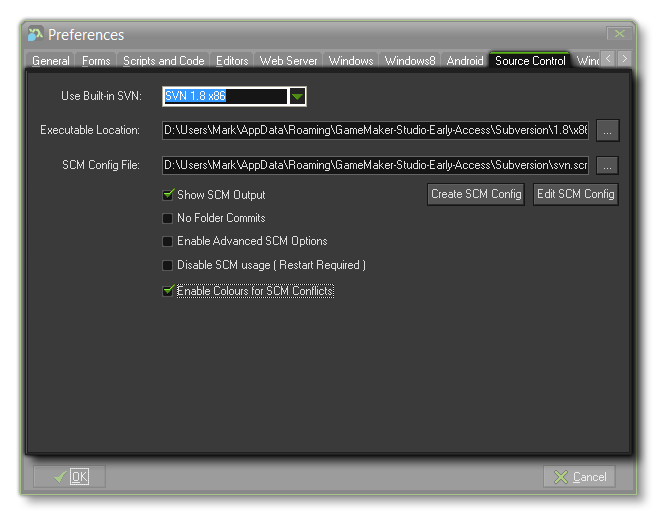The height and width of the screenshot is (515, 657).
Task: Open the Use Built-in SVN dropdown arrow
Action: [297, 96]
